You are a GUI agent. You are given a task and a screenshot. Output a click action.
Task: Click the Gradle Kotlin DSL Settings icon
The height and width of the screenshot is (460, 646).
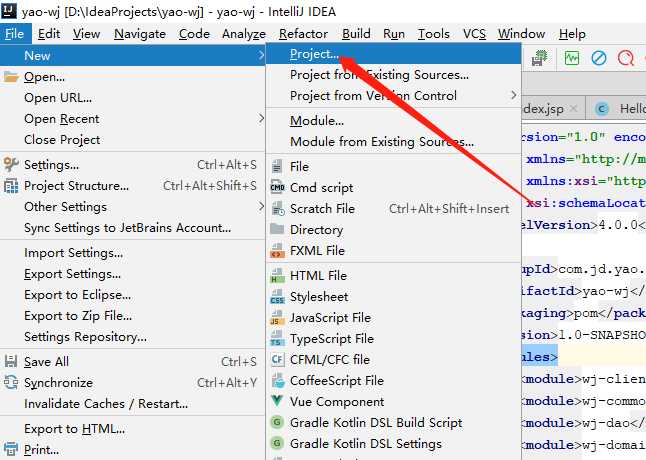[277, 443]
